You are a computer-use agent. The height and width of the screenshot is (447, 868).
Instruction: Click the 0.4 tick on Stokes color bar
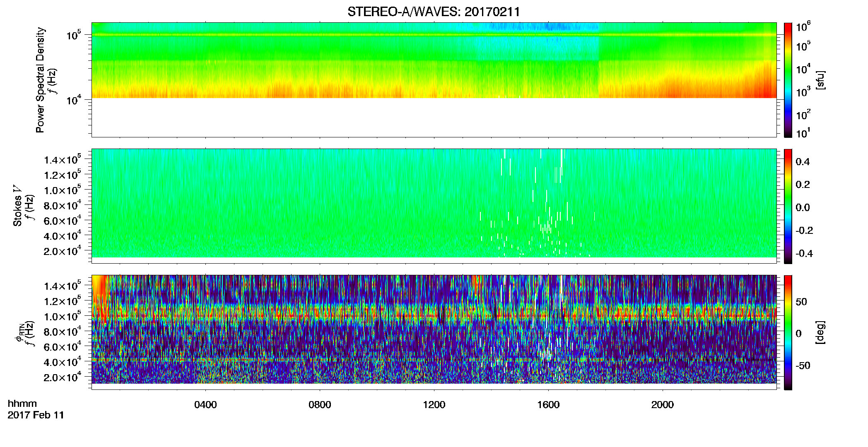tap(803, 162)
